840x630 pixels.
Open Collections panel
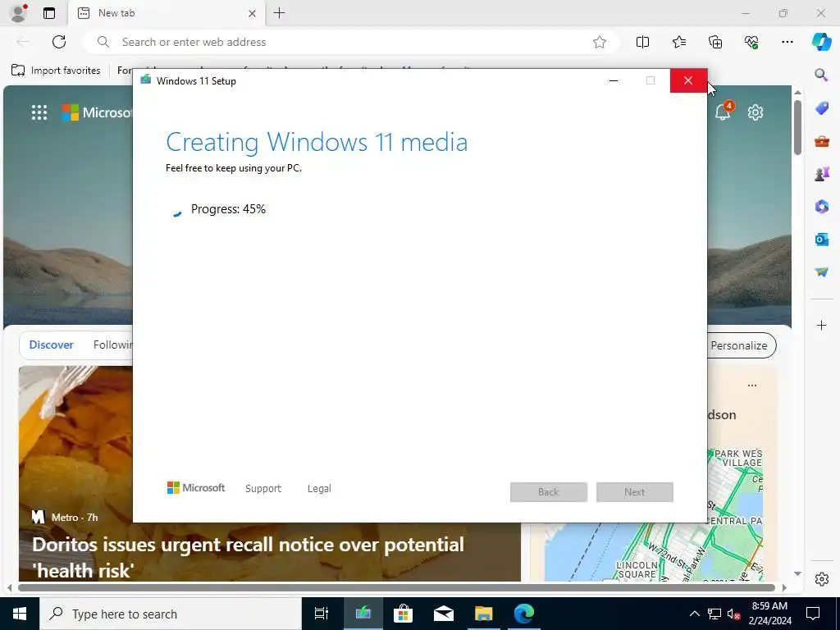coord(715,42)
